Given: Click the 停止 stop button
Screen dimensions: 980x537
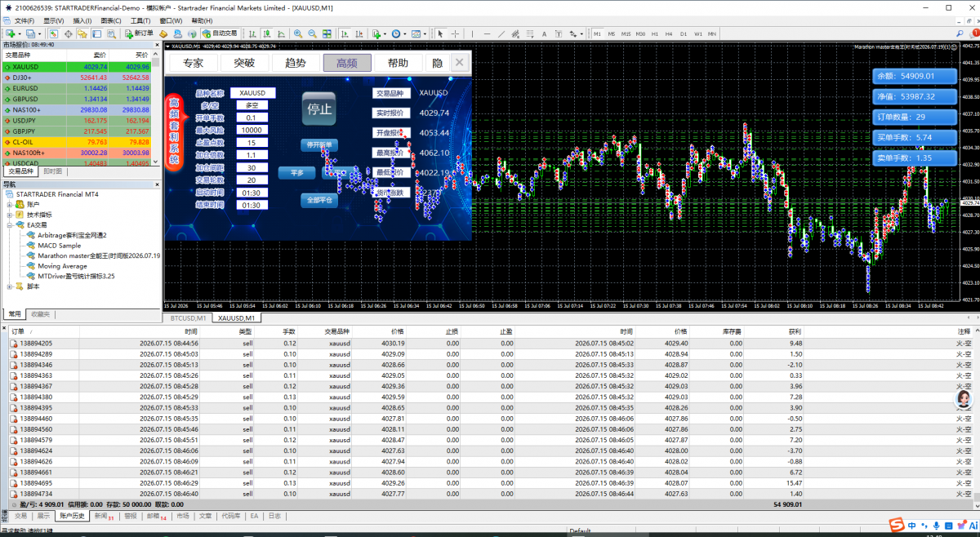Looking at the screenshot, I should 318,109.
